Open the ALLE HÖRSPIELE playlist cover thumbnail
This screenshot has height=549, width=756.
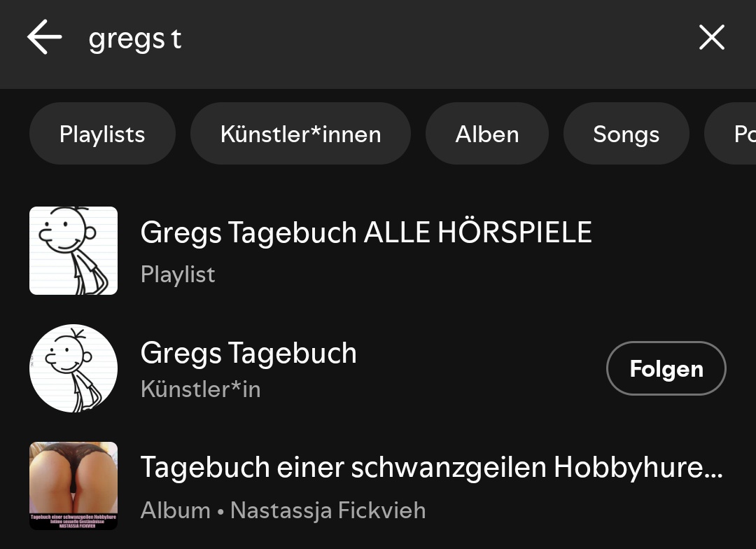pyautogui.click(x=73, y=251)
